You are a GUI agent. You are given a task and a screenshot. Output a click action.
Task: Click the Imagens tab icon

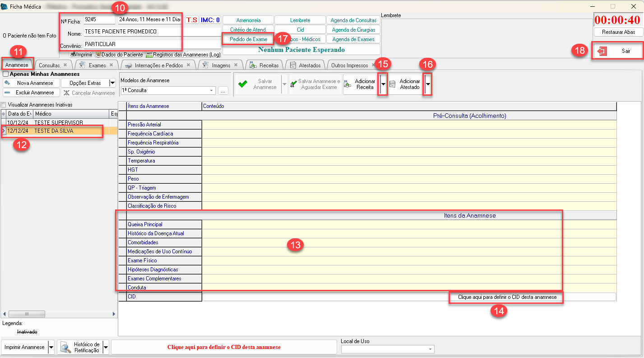pos(205,65)
